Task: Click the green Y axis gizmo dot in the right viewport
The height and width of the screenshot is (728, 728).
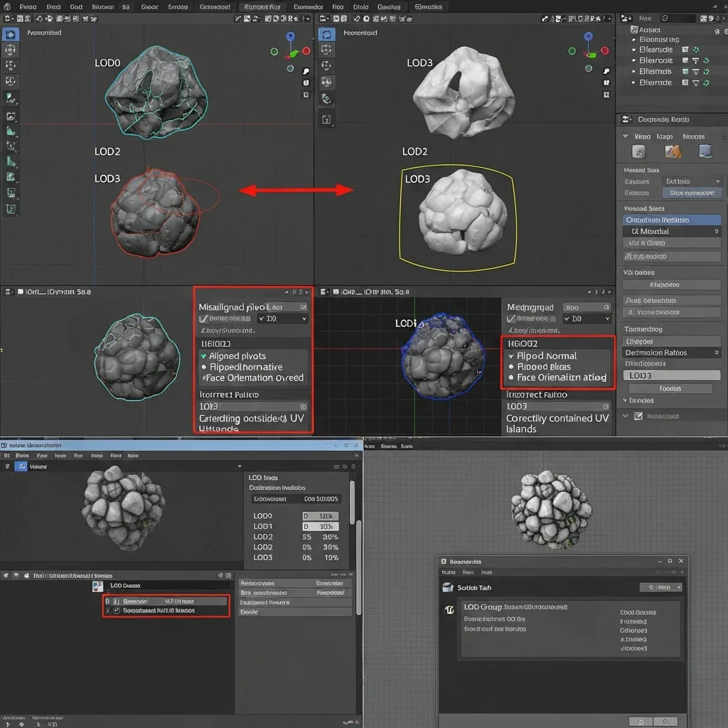Action: 572,51
